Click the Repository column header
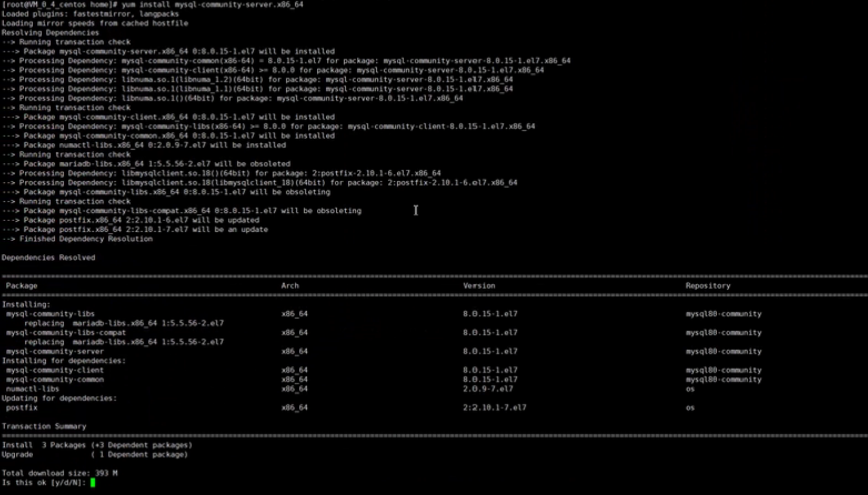The height and width of the screenshot is (495, 868). click(708, 285)
